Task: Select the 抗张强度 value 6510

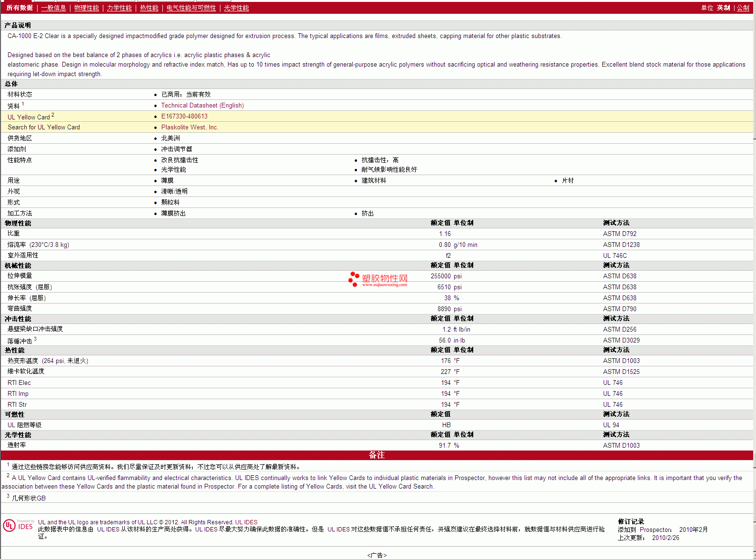Action: tap(444, 287)
